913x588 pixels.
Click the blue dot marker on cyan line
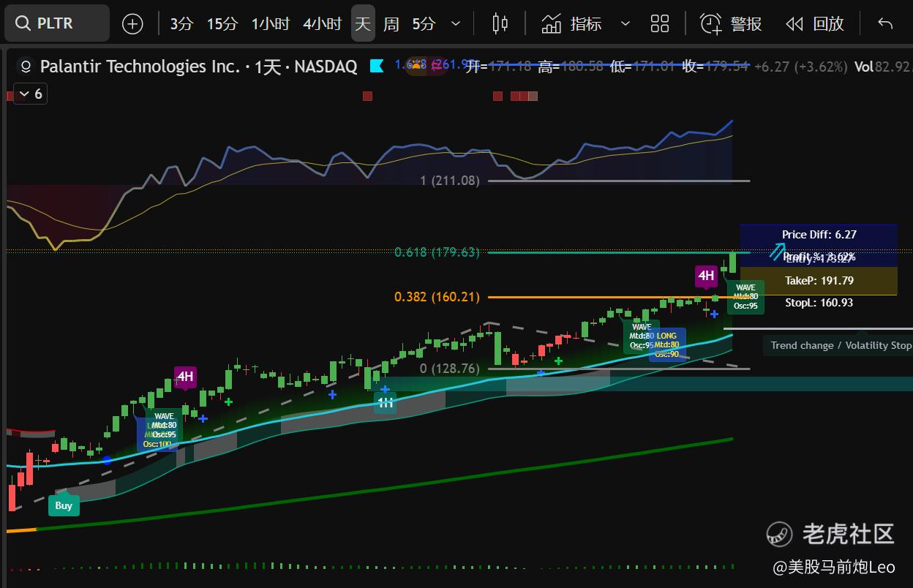coord(108,460)
